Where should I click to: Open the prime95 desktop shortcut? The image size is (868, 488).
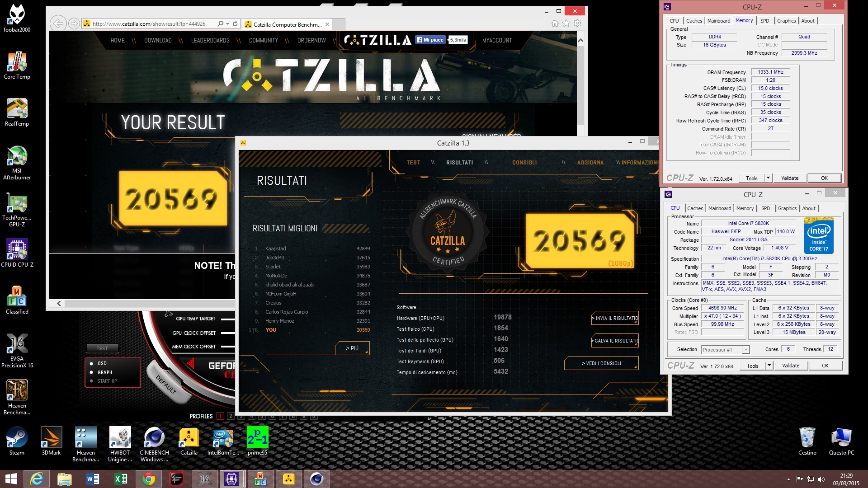pyautogui.click(x=258, y=441)
